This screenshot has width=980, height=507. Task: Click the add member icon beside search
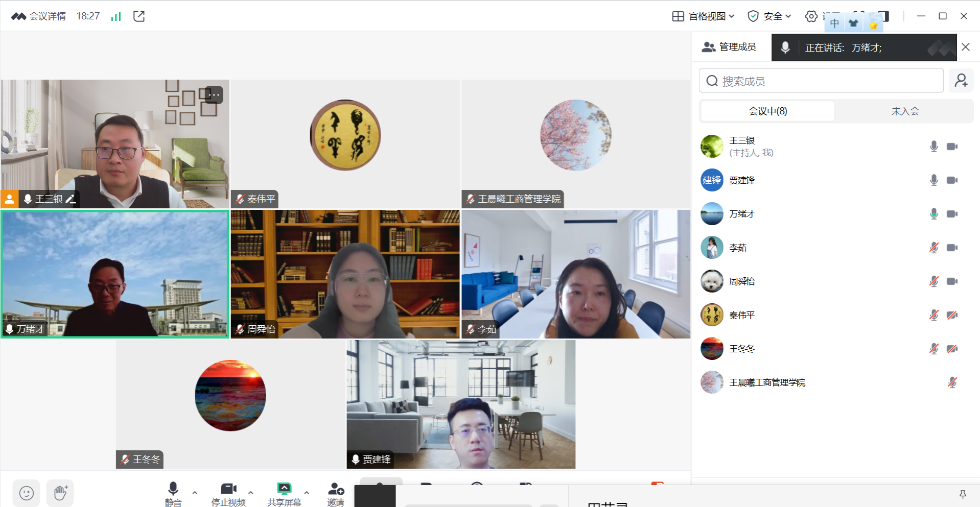961,81
